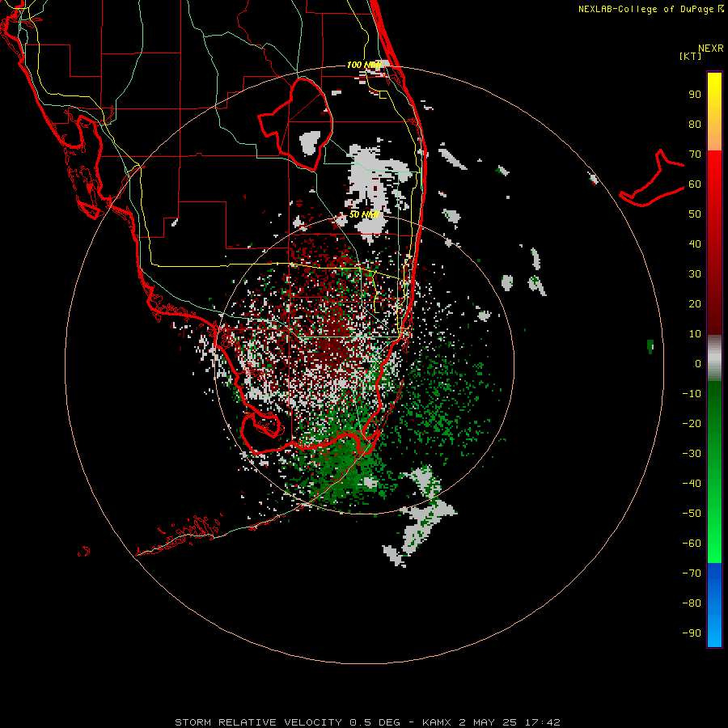Click the blue bottom segment of the color bar
This screenshot has height=728, width=728.
tap(714, 605)
